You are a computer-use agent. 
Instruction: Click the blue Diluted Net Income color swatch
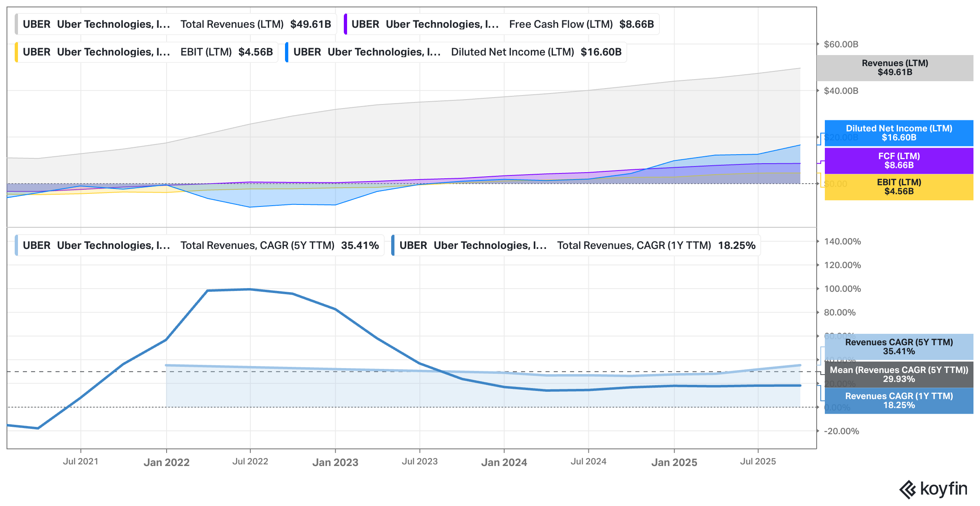pos(287,52)
